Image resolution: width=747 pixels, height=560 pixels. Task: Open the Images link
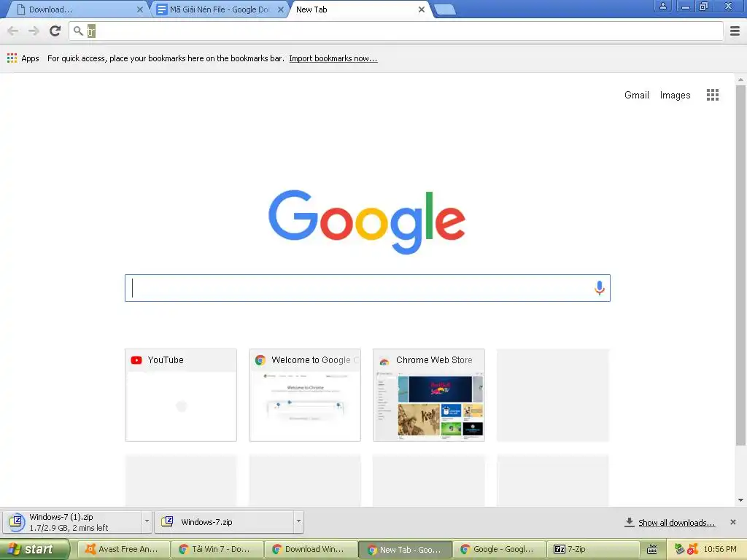click(675, 96)
